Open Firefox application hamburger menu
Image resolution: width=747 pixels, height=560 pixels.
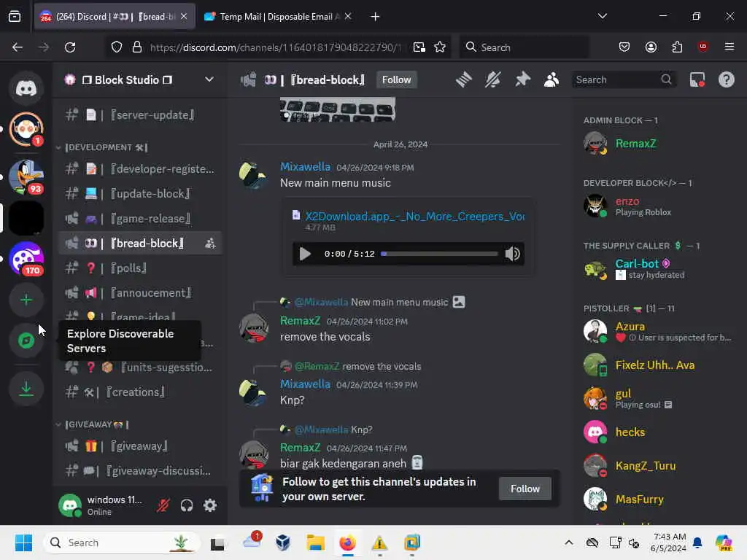729,47
